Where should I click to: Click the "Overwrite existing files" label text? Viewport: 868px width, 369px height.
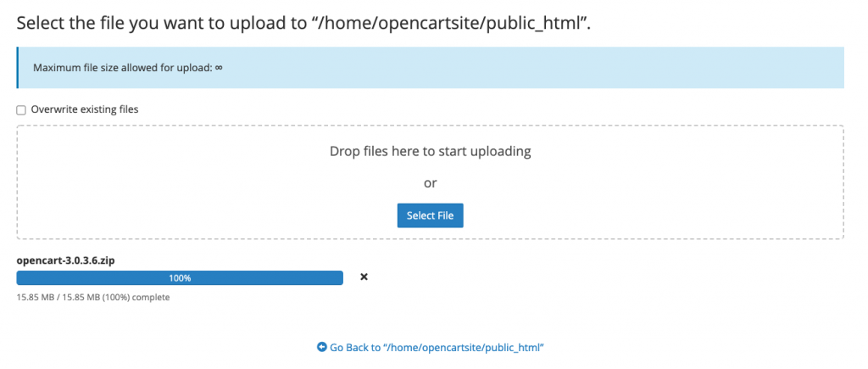click(x=84, y=109)
